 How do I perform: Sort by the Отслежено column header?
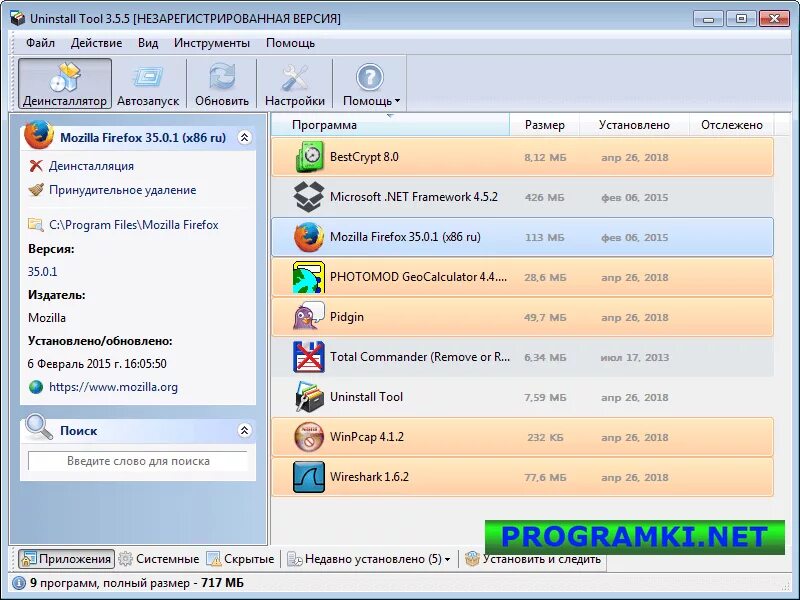coord(732,125)
